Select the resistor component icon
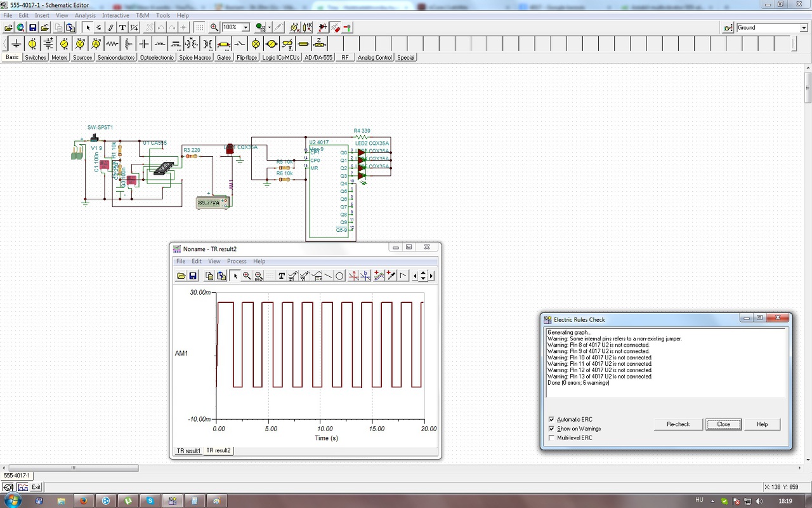This screenshot has width=812, height=508. (112, 44)
